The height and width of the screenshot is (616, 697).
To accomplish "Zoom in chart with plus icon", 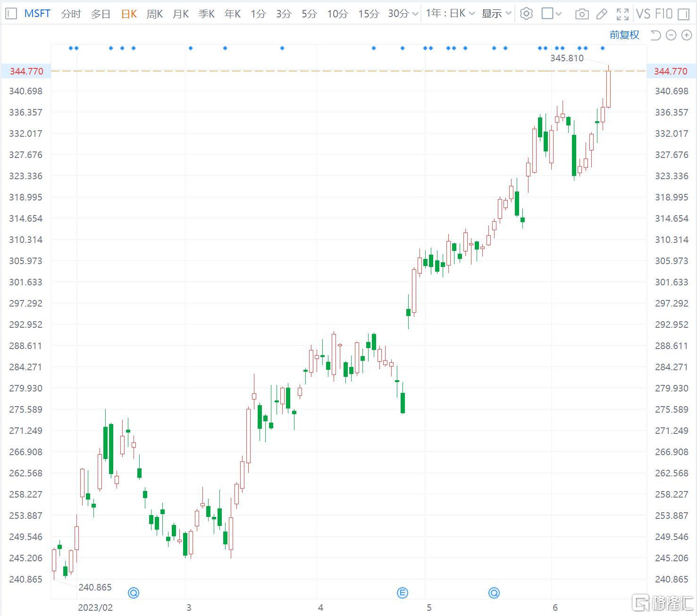I will (x=686, y=35).
